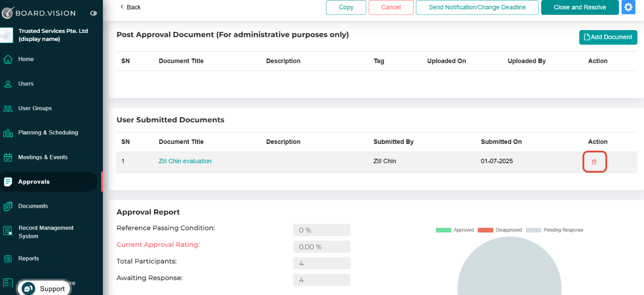Click the 'Uploaded By' column header
This screenshot has width=644, height=295.
point(526,61)
